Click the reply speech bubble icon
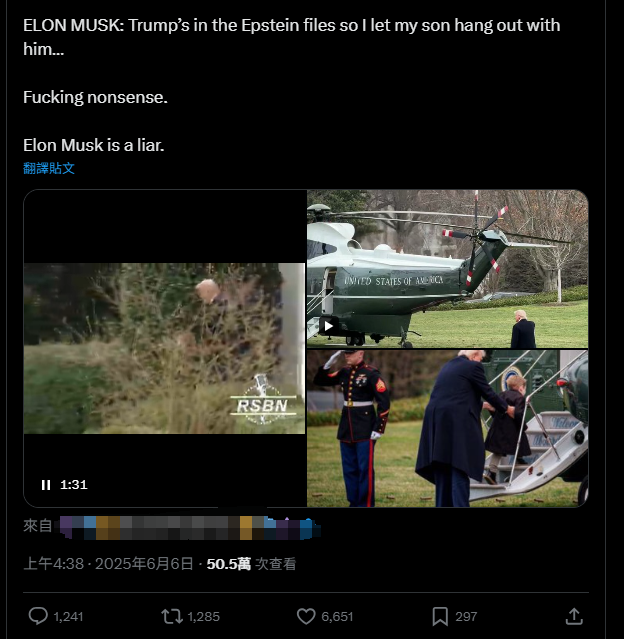This screenshot has height=639, width=624. pyautogui.click(x=38, y=616)
